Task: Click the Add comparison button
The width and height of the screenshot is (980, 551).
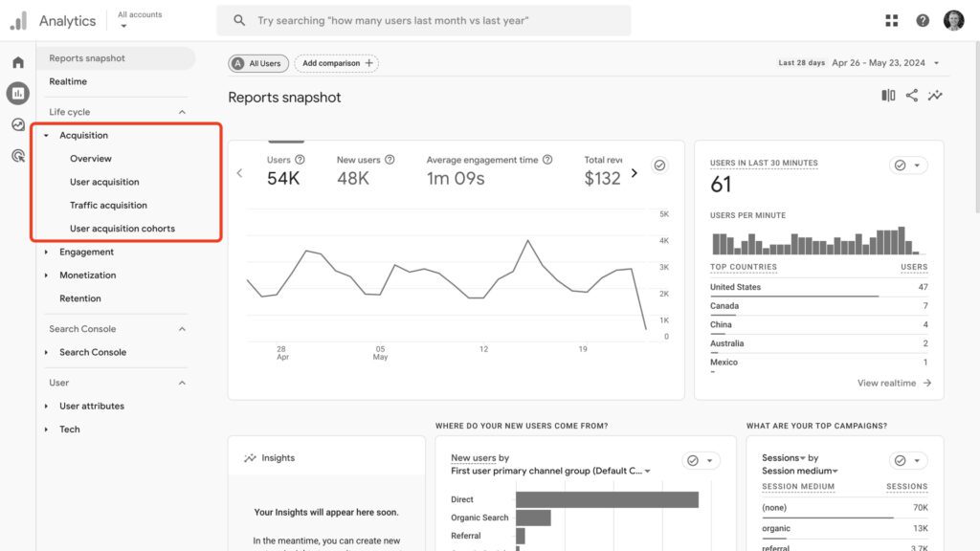Action: coord(336,63)
